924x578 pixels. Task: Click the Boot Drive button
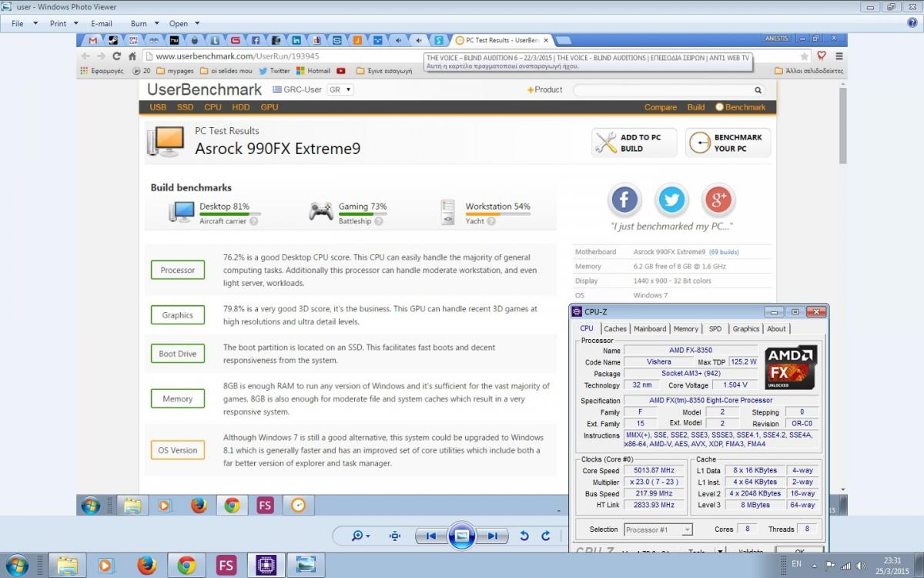[x=178, y=354]
